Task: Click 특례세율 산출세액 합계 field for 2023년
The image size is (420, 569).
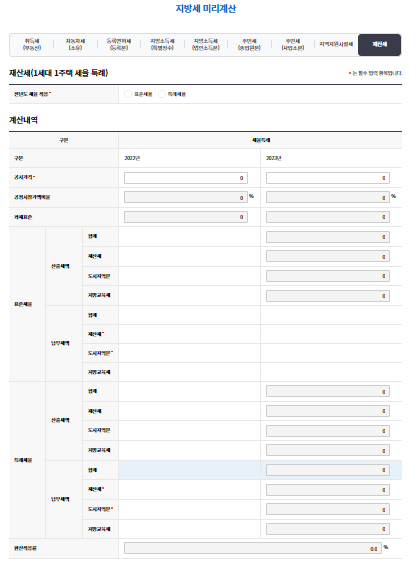Action: pos(328,391)
